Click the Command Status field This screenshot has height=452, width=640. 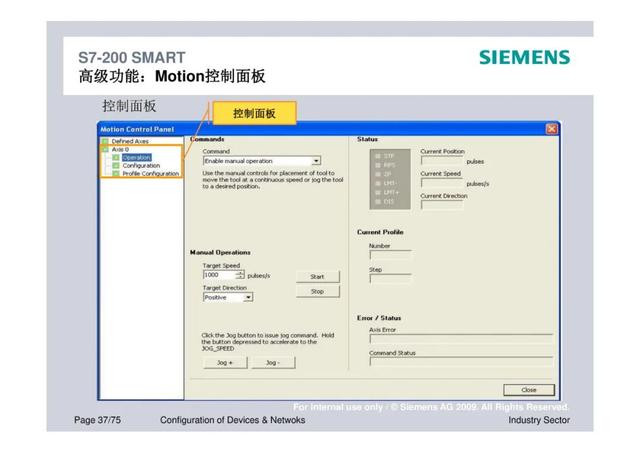[461, 362]
